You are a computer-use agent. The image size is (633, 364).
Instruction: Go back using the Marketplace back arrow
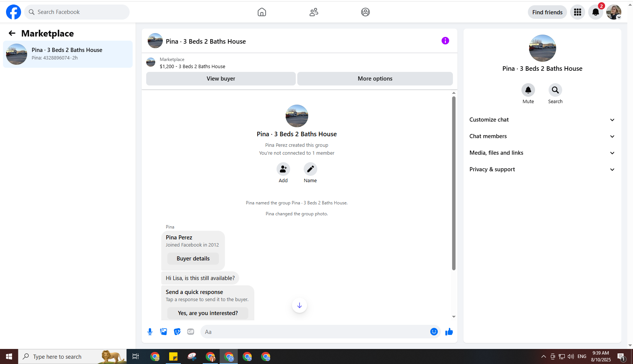pos(12,34)
